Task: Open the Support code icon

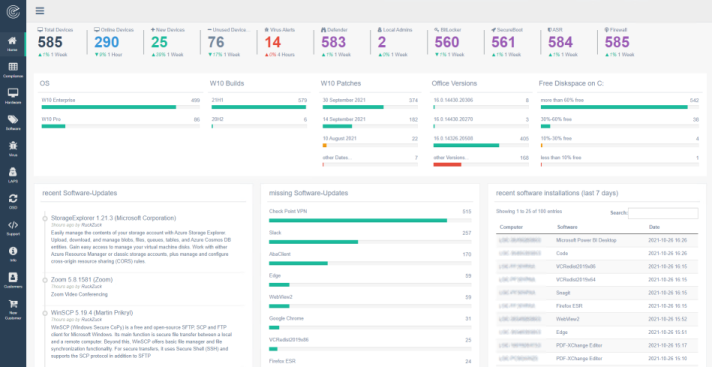Action: point(13,228)
